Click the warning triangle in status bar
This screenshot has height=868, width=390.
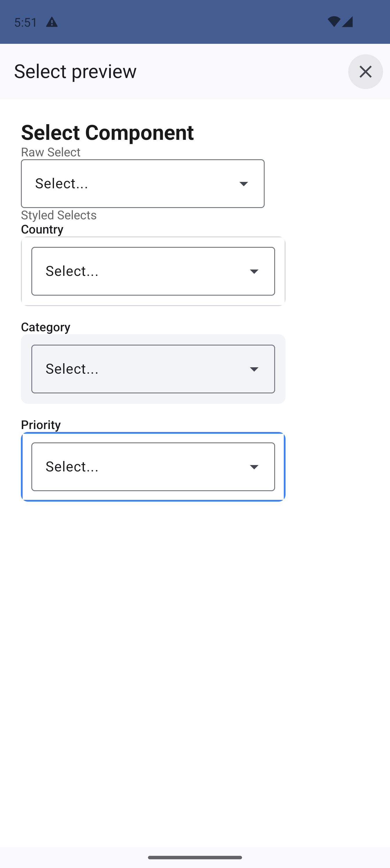(x=52, y=22)
